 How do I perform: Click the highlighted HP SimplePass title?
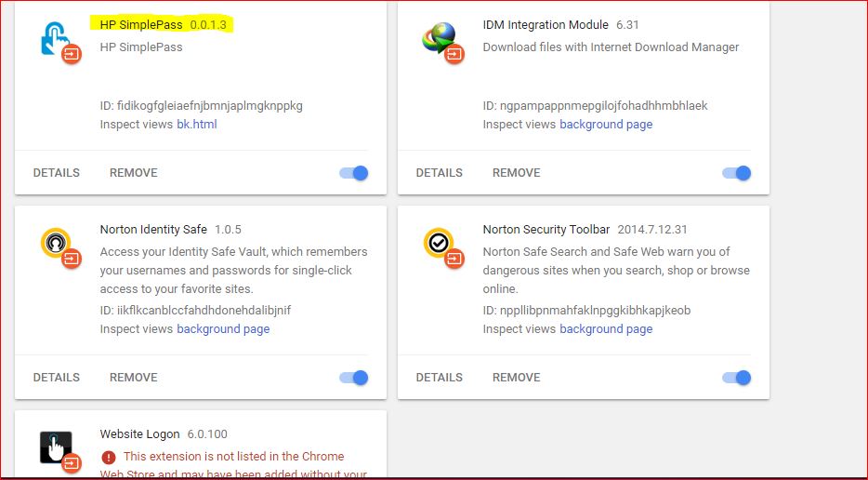pyautogui.click(x=141, y=25)
